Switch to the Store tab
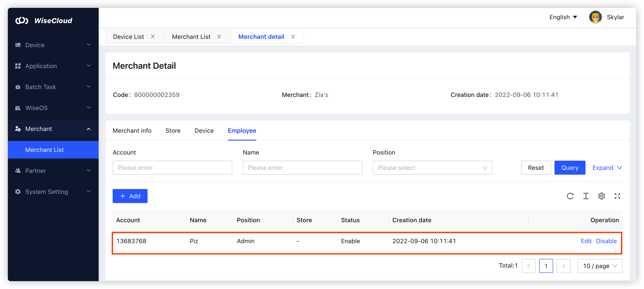The image size is (644, 289). click(173, 131)
